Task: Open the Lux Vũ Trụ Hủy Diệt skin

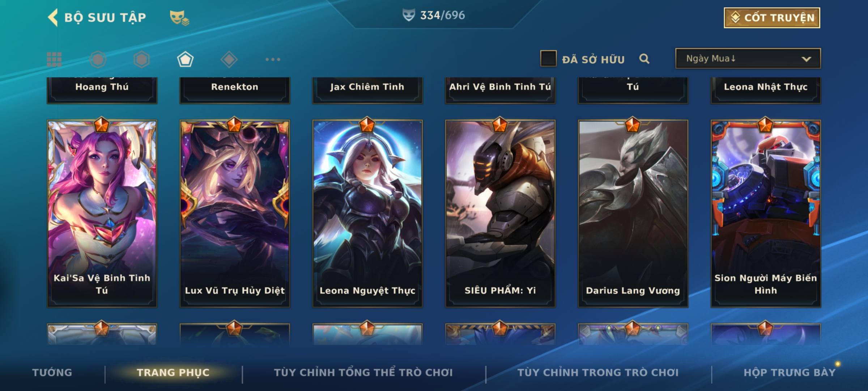Action: [235, 214]
